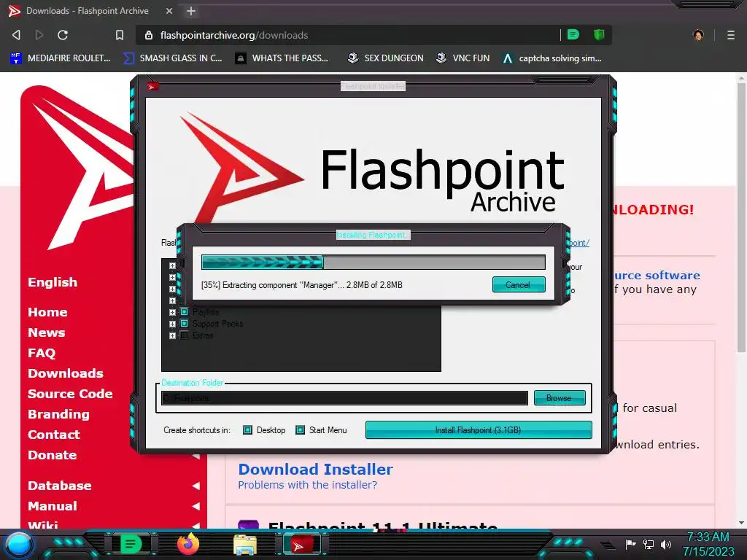This screenshot has width=747, height=560.
Task: Open the browser hamburger menu
Action: (731, 35)
